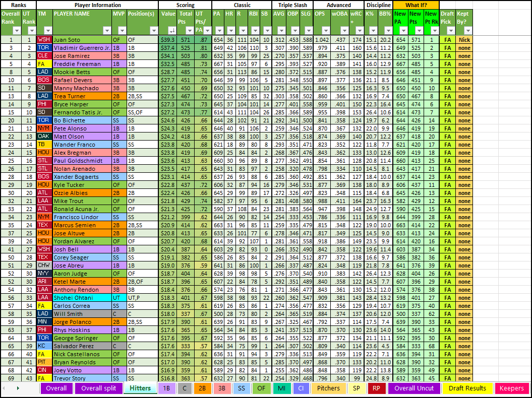The width and height of the screenshot is (532, 398).
Task: Click the Player Information header cell
Action: click(97, 5)
